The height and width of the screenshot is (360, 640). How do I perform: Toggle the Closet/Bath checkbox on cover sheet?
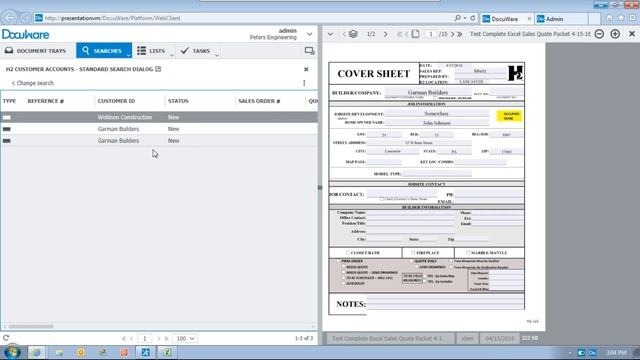348,253
